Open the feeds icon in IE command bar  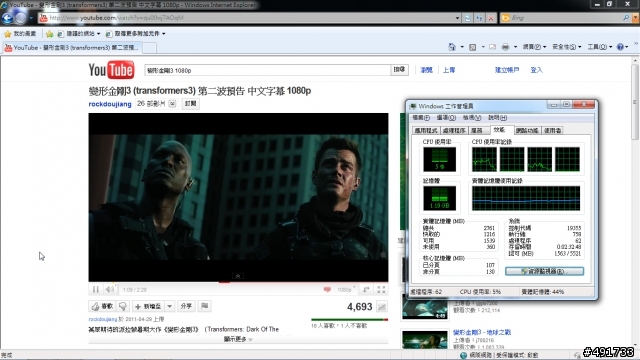pos(473,47)
